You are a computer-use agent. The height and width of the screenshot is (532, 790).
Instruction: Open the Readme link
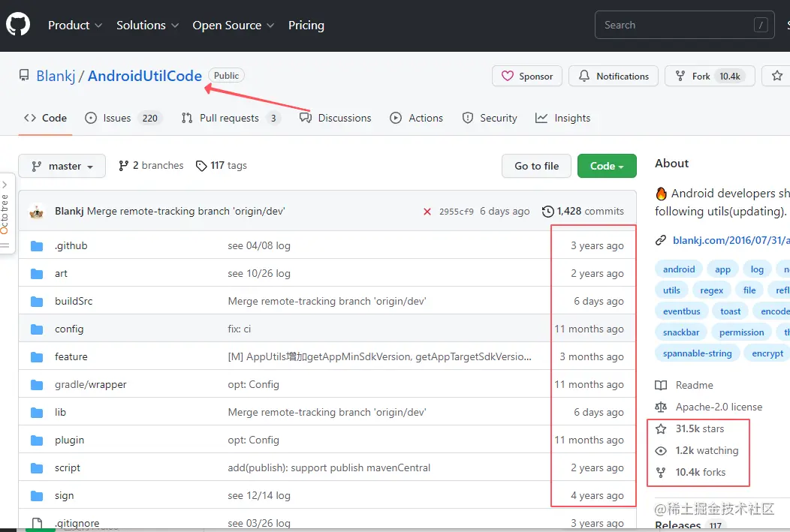coord(684,386)
